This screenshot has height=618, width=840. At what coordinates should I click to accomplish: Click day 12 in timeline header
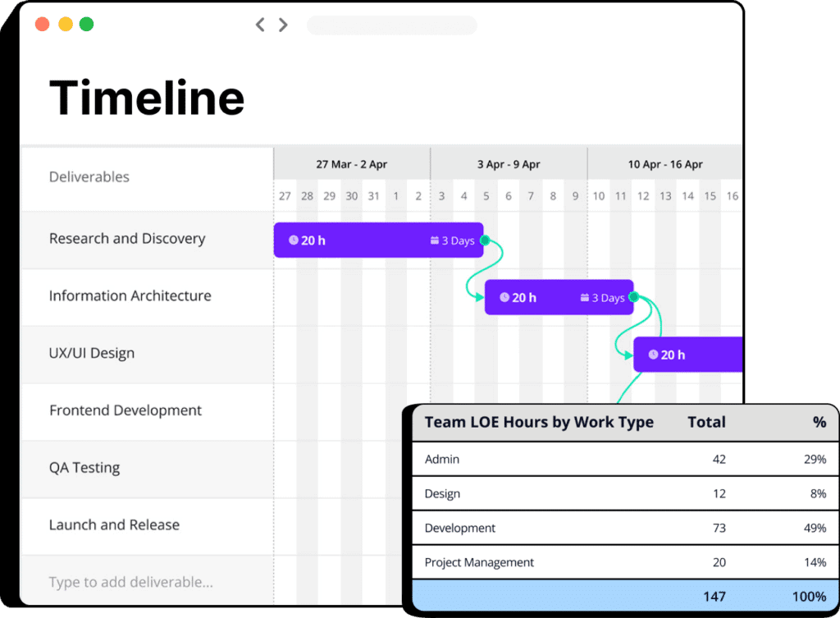(643, 196)
